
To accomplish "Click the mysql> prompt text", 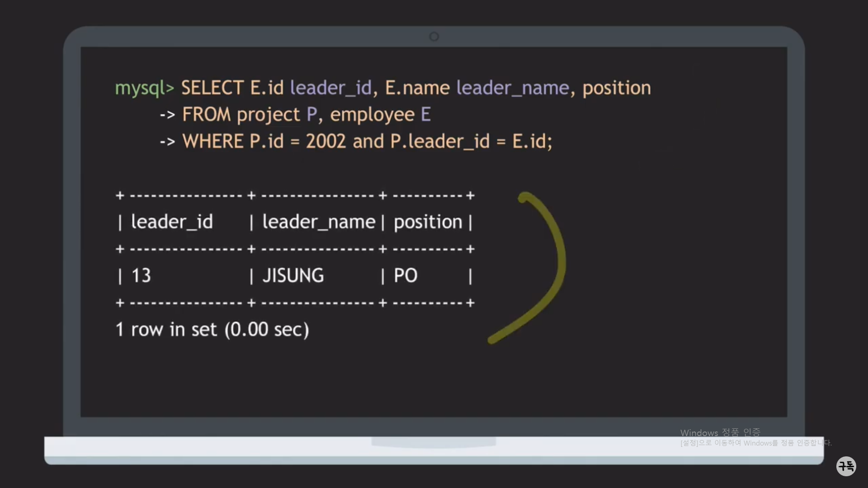I will click(144, 88).
